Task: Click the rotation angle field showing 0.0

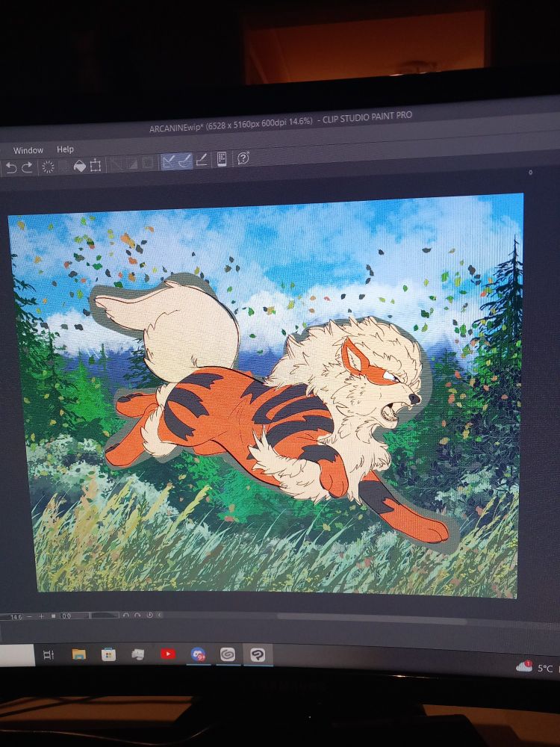Action: point(74,616)
